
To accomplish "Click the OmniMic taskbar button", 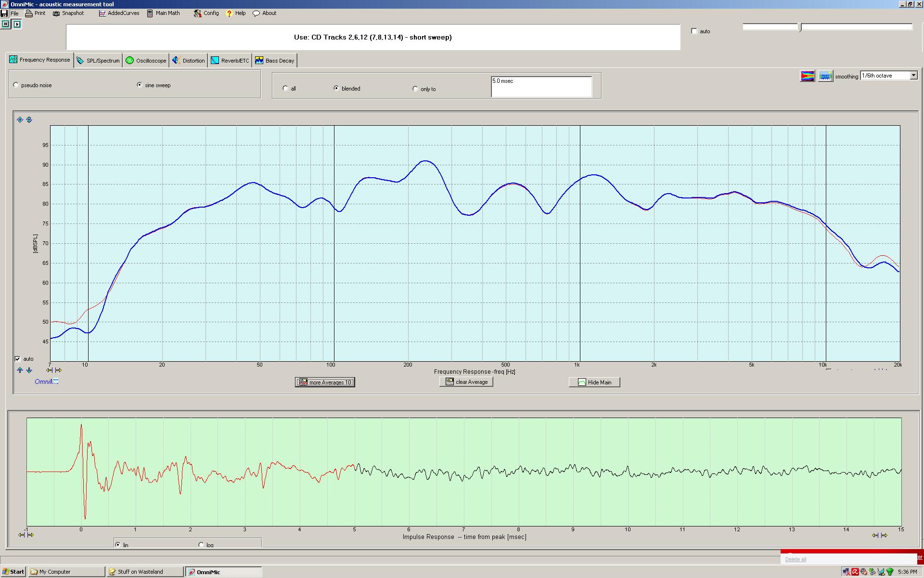I will click(224, 572).
